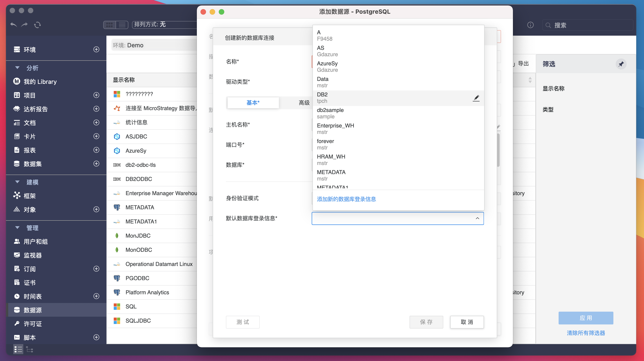Click the edit pencil next to DB2 login
The image size is (644, 361).
[x=476, y=98]
